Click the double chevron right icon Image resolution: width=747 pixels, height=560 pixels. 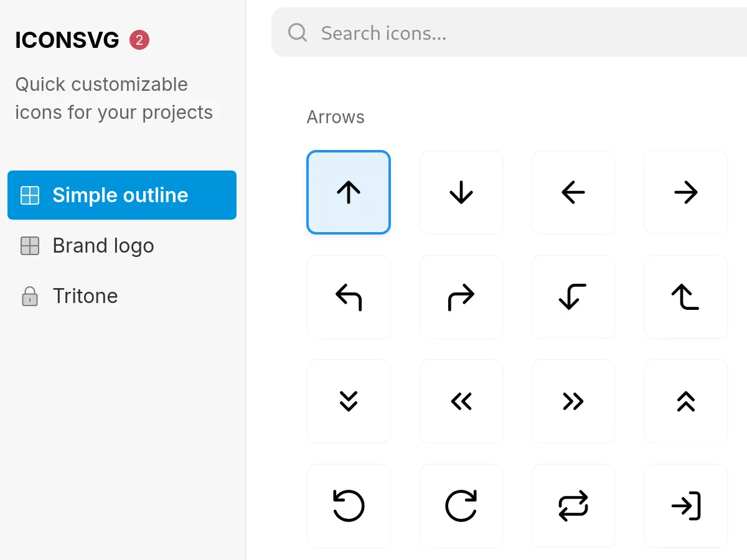click(x=573, y=401)
